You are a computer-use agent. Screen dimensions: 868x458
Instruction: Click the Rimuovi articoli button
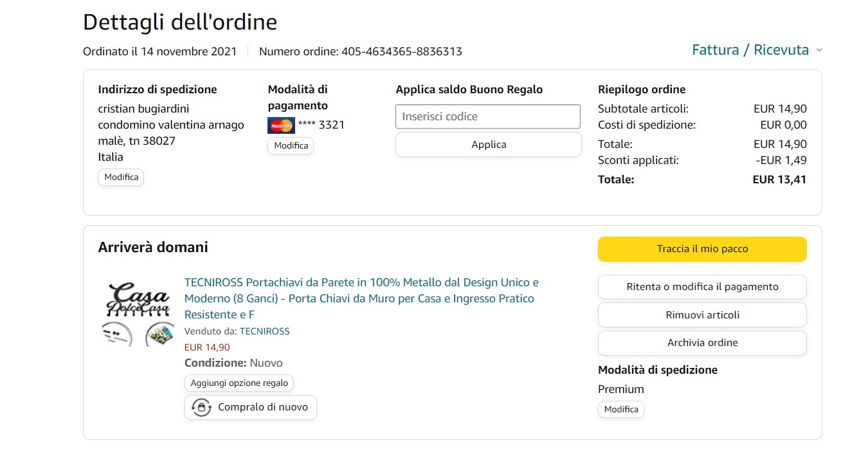pyautogui.click(x=702, y=315)
